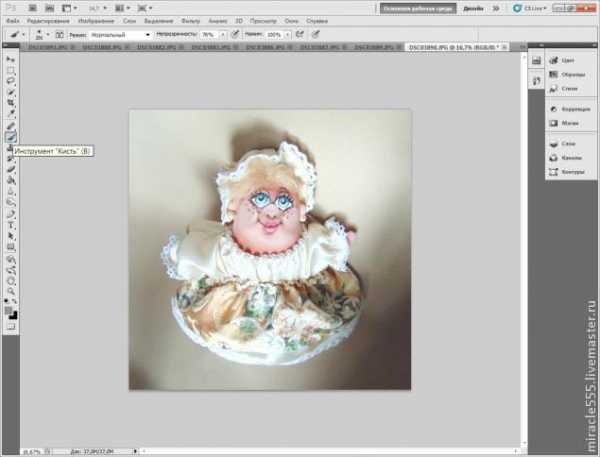Open the Файл menu
This screenshot has width=600, height=457.
pos(13,21)
